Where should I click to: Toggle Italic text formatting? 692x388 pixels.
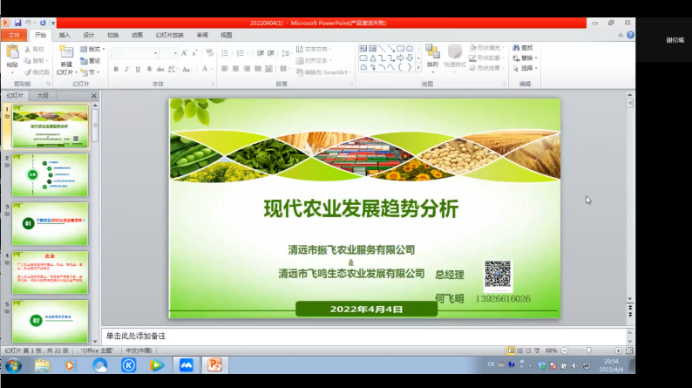[x=127, y=69]
